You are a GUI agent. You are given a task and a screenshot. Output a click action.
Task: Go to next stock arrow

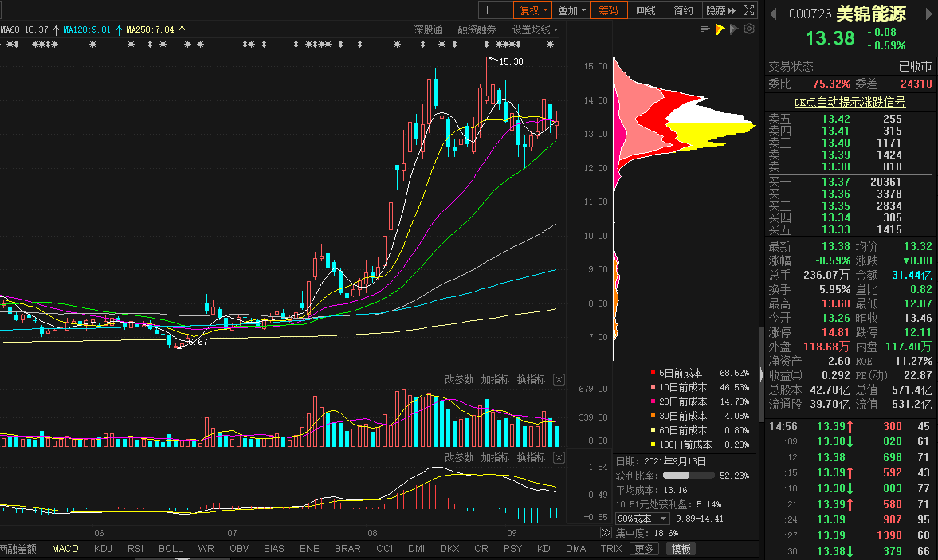[x=929, y=14]
